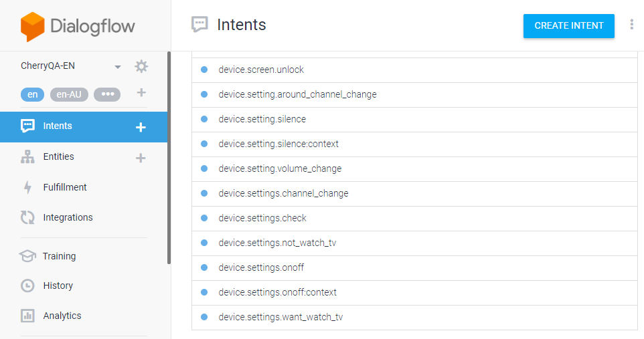This screenshot has width=644, height=339.
Task: Open intent device.settings.channel_change
Action: 414,194
